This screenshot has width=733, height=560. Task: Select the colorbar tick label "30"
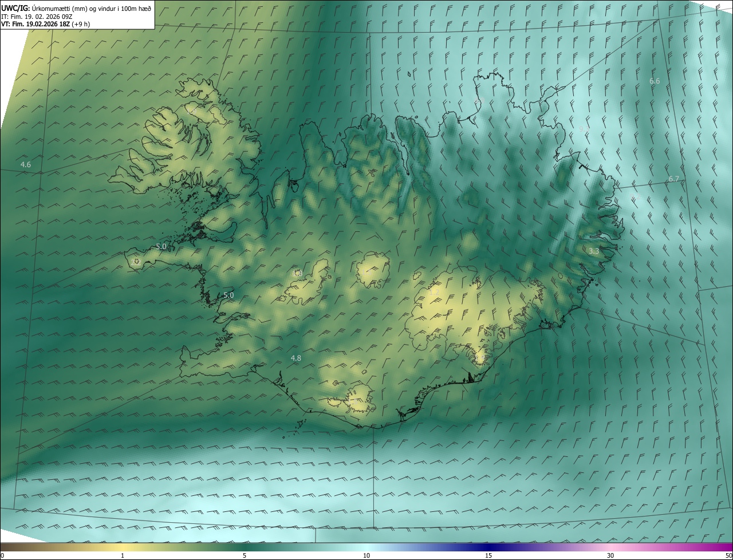click(610, 555)
